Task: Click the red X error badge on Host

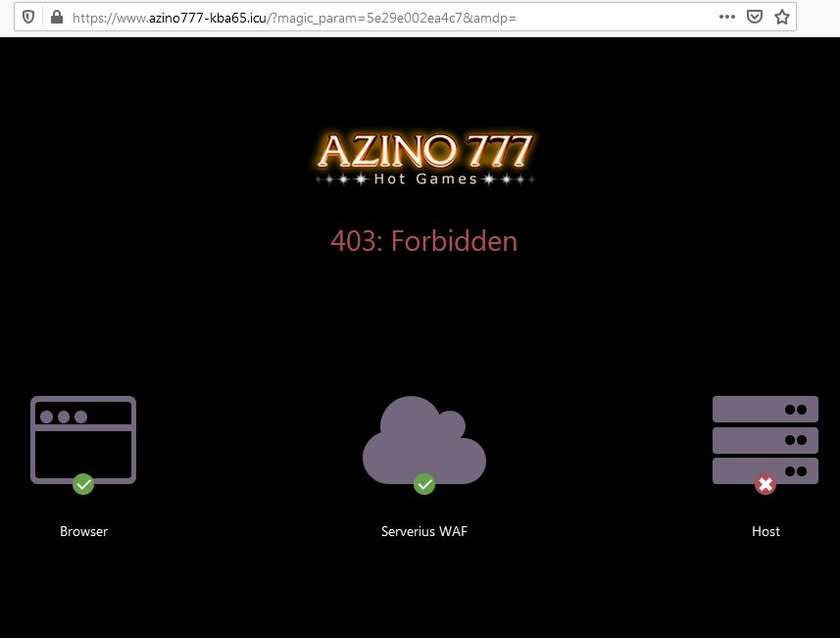Action: [766, 484]
